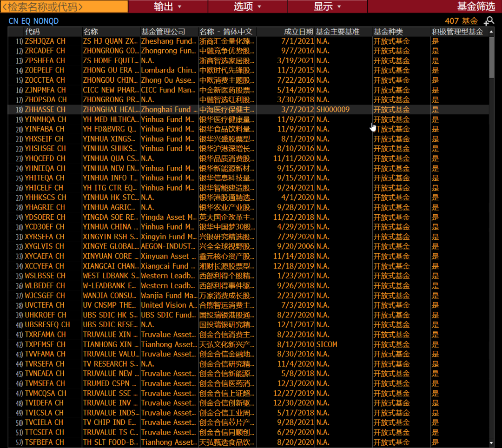
Task: Click the SH000009 benchmark cell
Action: (333, 110)
